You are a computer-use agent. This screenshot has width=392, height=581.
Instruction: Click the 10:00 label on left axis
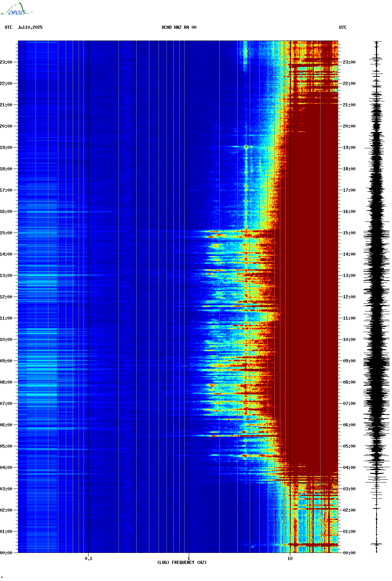coord(6,340)
